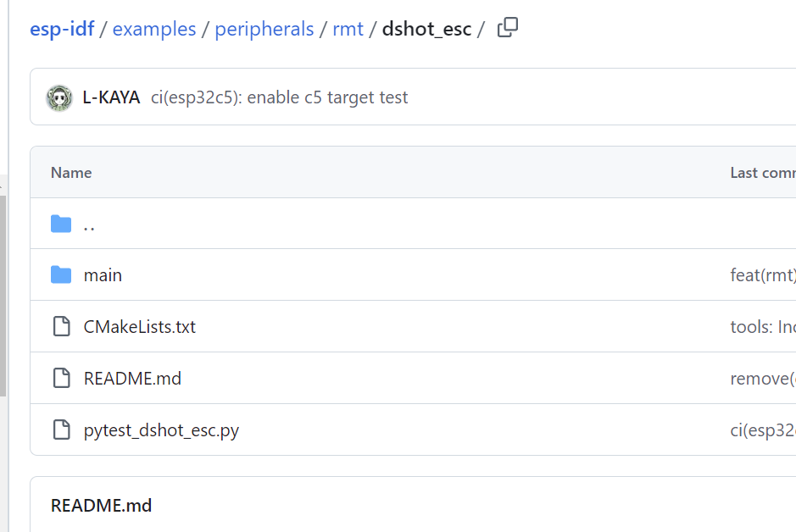The height and width of the screenshot is (532, 796).
Task: Open the pytest_dshot_esc.py file
Action: point(161,430)
